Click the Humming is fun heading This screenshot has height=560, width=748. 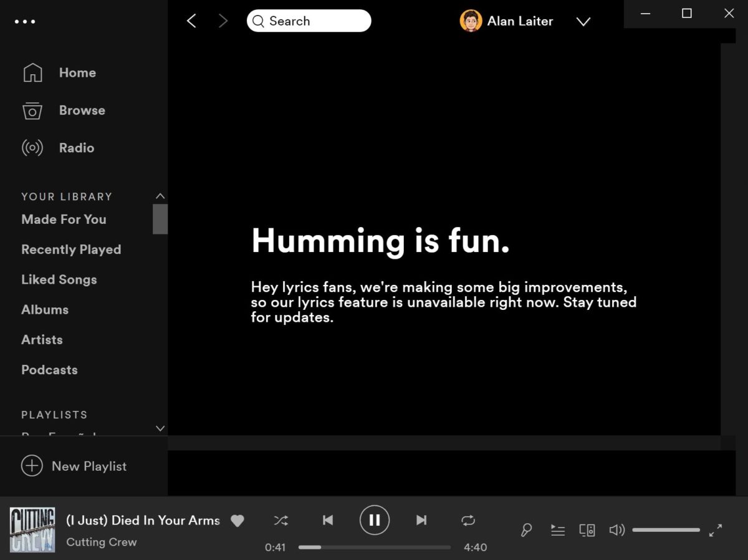point(380,241)
